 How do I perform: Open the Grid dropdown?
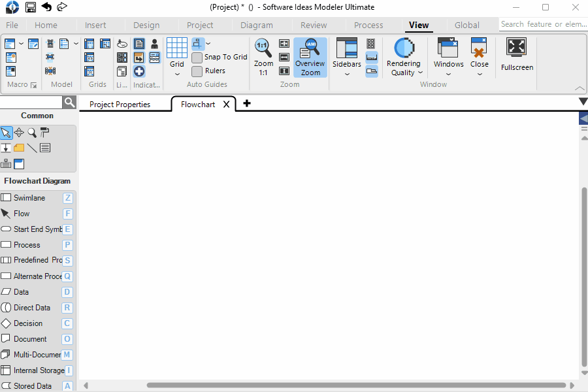point(176,73)
